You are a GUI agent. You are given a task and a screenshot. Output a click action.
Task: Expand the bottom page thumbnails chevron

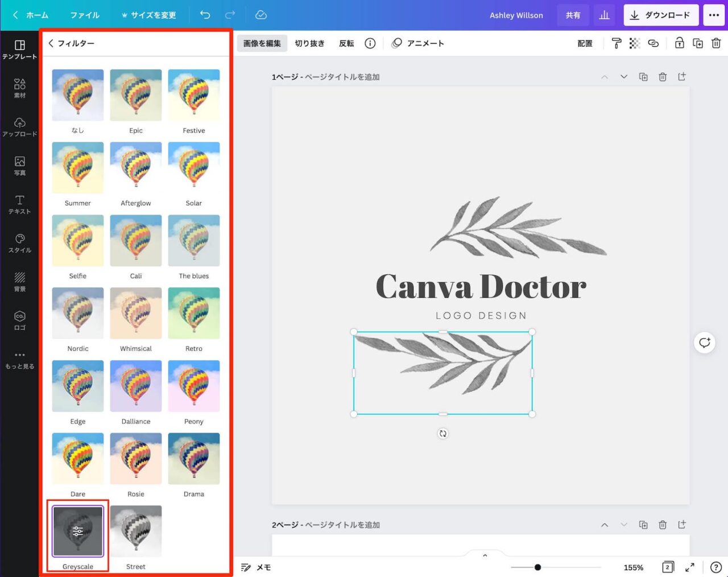[x=485, y=555]
